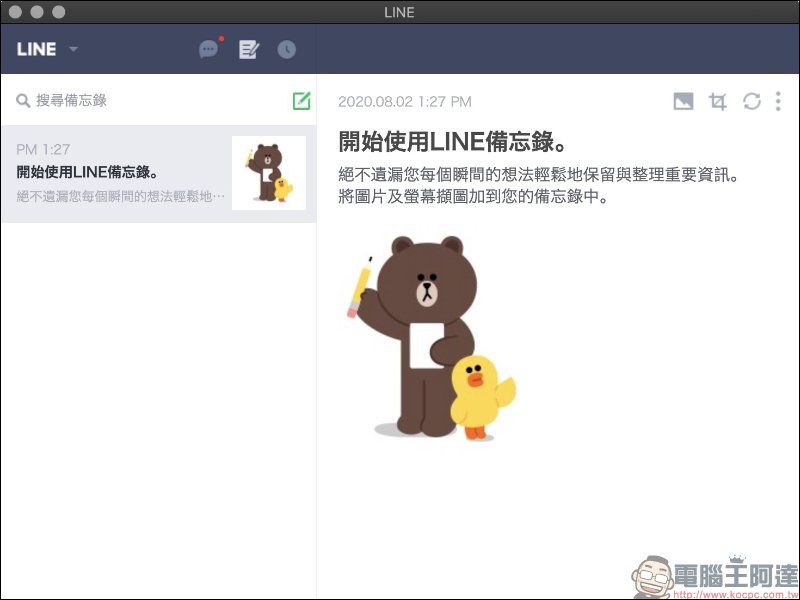Click the date 2020.08.02 1:27 PM
This screenshot has width=800, height=600.
click(405, 102)
